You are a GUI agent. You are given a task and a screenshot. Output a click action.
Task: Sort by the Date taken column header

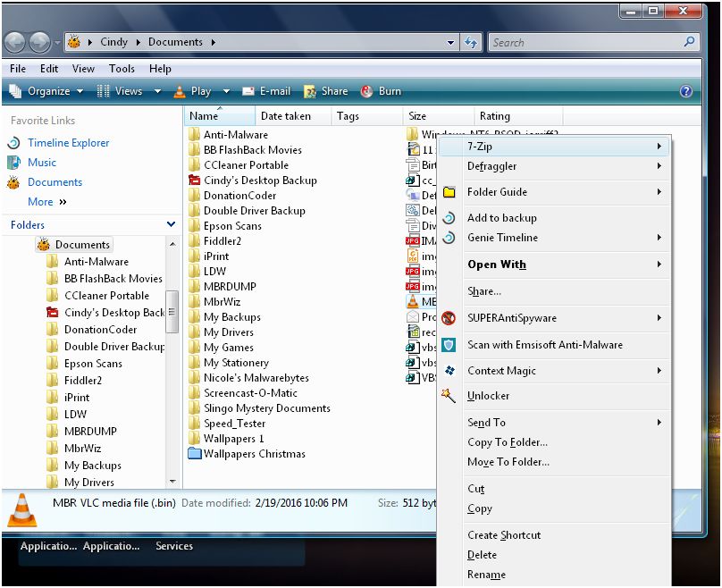click(x=293, y=116)
